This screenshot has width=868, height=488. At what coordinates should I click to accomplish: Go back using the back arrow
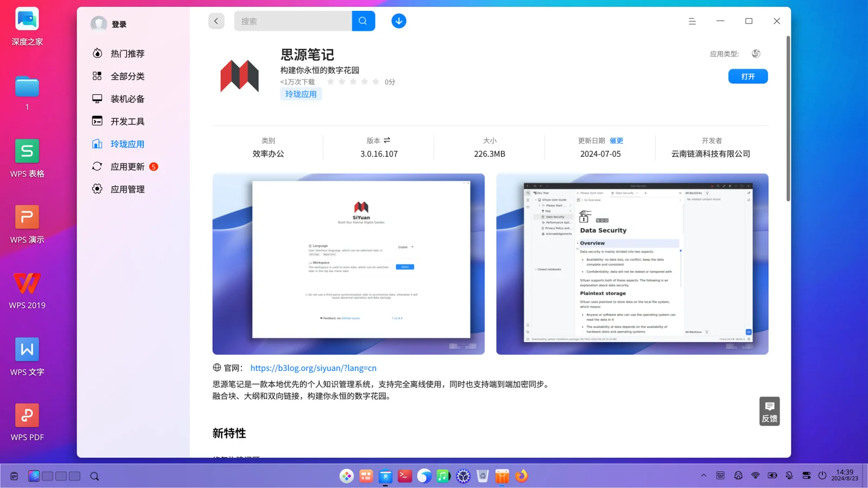point(216,21)
